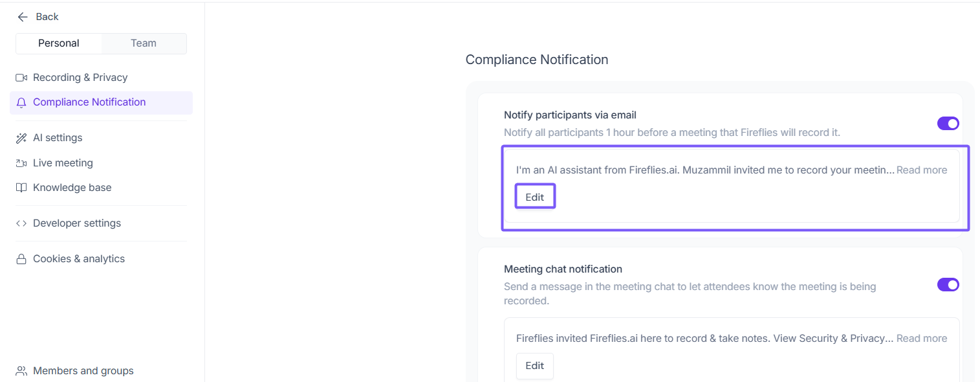Expand chat message with Read more

[921, 339]
